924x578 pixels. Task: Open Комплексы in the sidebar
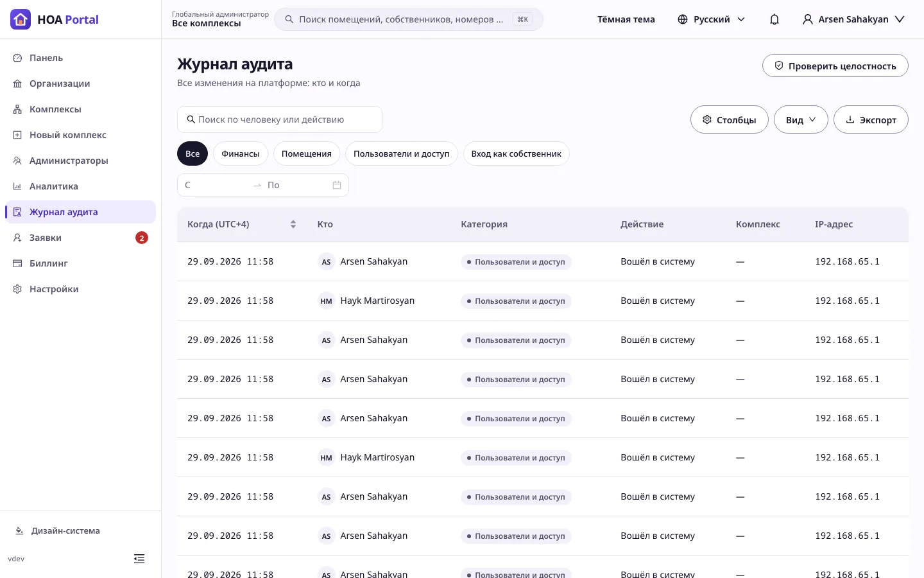[x=80, y=109]
